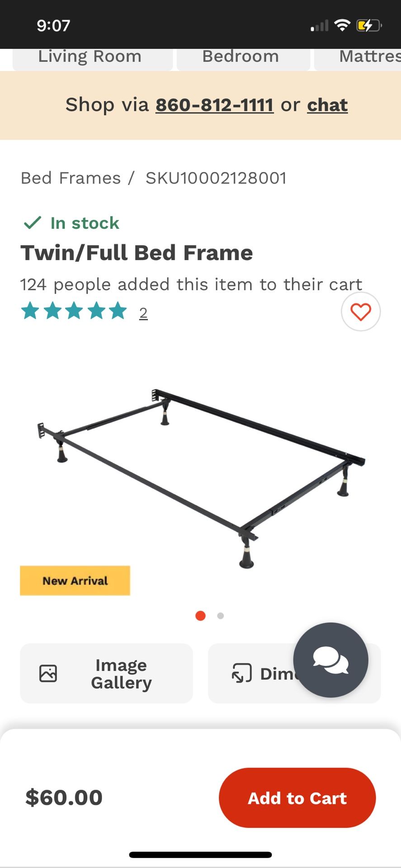Toggle the wishlist heart on the product
The height and width of the screenshot is (868, 401).
tap(360, 312)
